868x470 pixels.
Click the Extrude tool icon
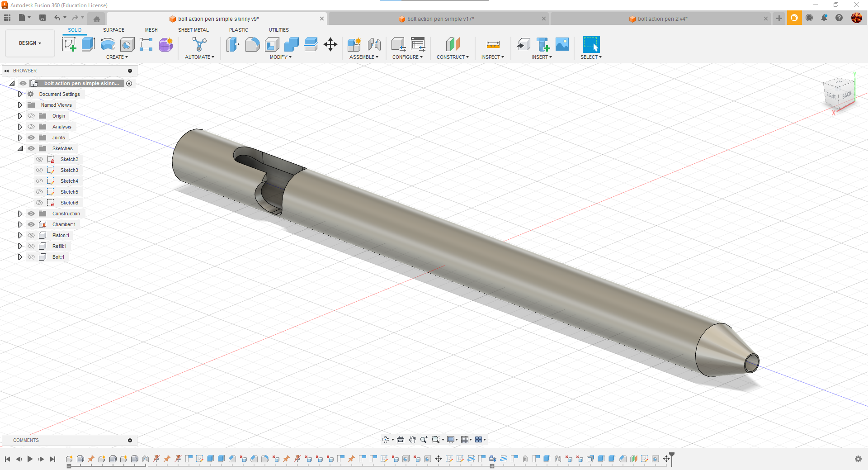pyautogui.click(x=88, y=44)
